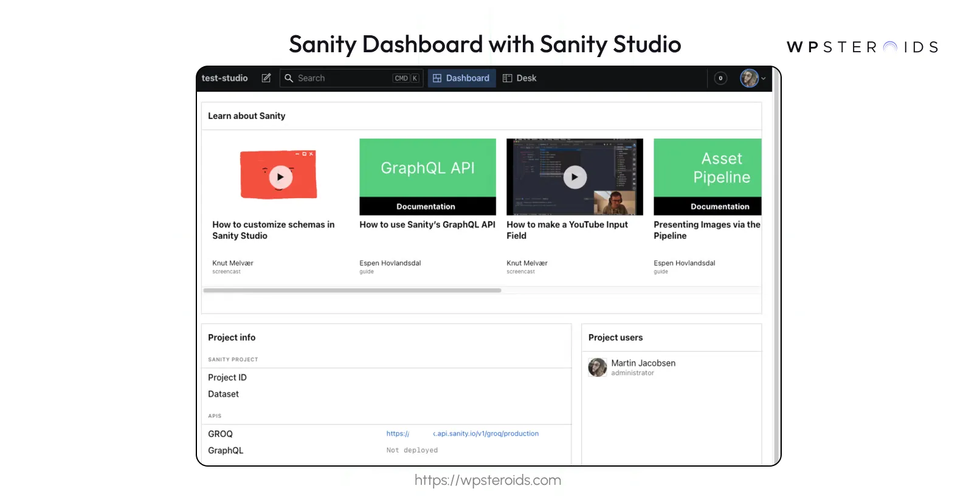Click the 'Project info' heading

[x=232, y=338]
